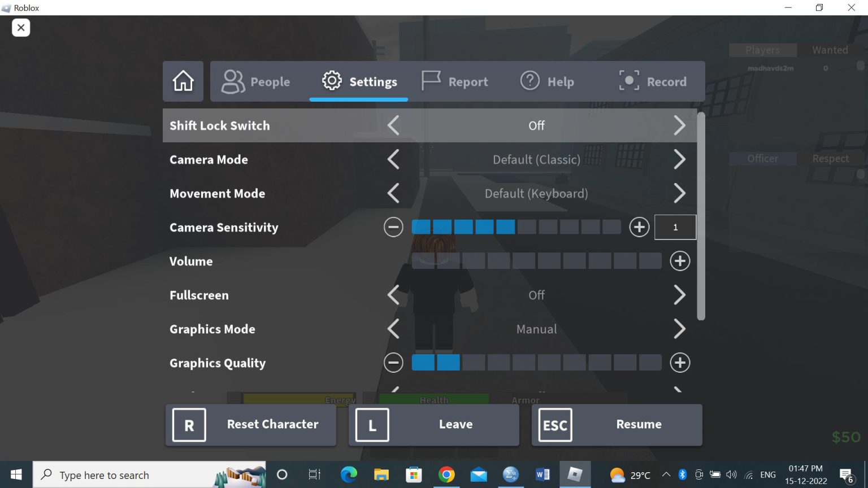Toggle Shift Lock Switch setting

pos(680,125)
